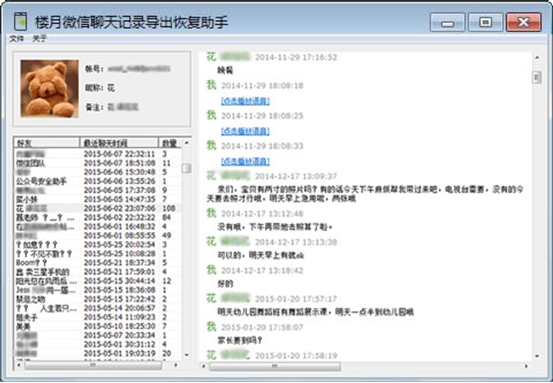Select the 美美 friend row
Viewport: 553px width, 383px height.
(x=98, y=326)
